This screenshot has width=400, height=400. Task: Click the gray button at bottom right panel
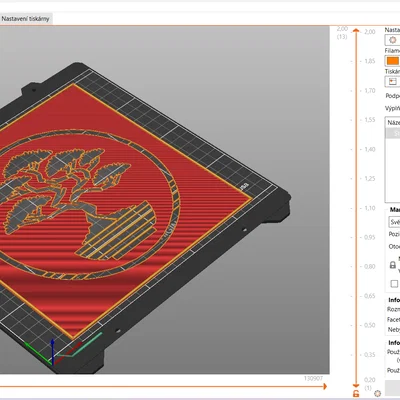point(393,388)
